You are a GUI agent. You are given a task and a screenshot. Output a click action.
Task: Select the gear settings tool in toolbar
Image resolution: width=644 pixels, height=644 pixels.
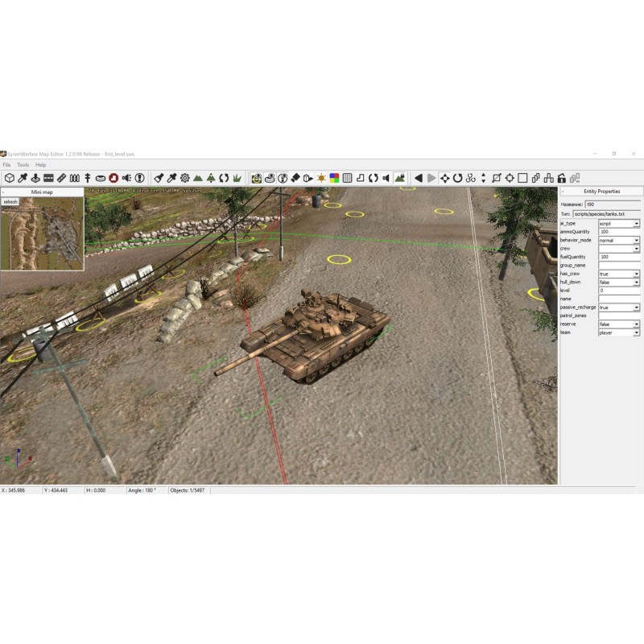coord(184,178)
